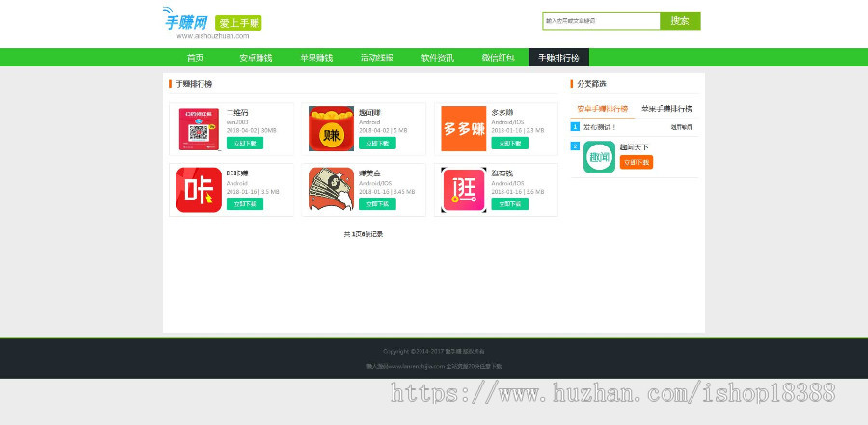This screenshot has height=425, width=868.
Task: Open the app title next to the pink 逛 icon
Action: coord(502,173)
